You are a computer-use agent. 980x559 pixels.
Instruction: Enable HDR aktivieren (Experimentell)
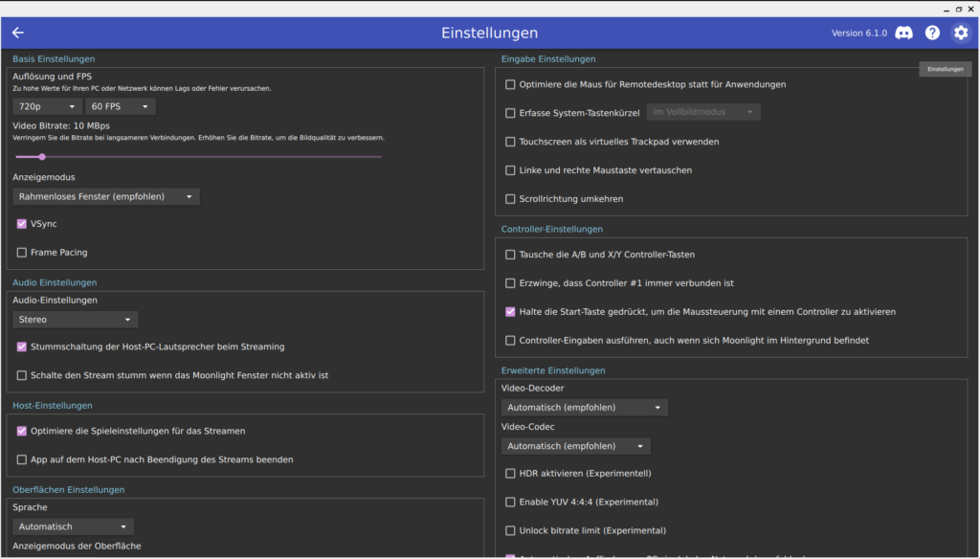pos(511,474)
